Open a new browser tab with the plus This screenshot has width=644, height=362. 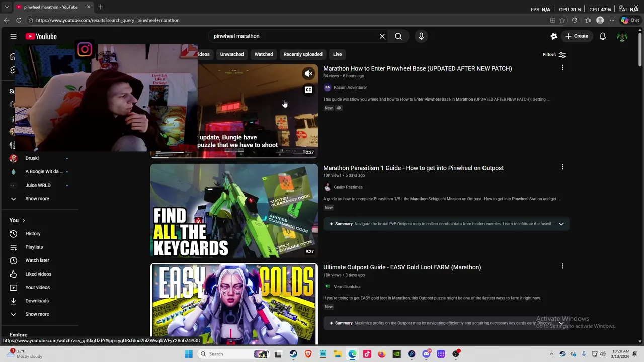click(101, 7)
